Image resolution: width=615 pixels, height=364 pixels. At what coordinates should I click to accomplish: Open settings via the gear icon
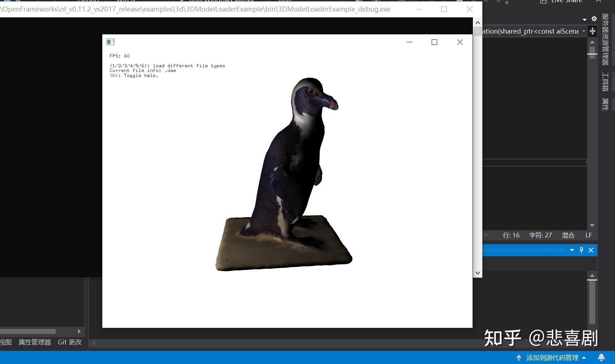pos(594,19)
